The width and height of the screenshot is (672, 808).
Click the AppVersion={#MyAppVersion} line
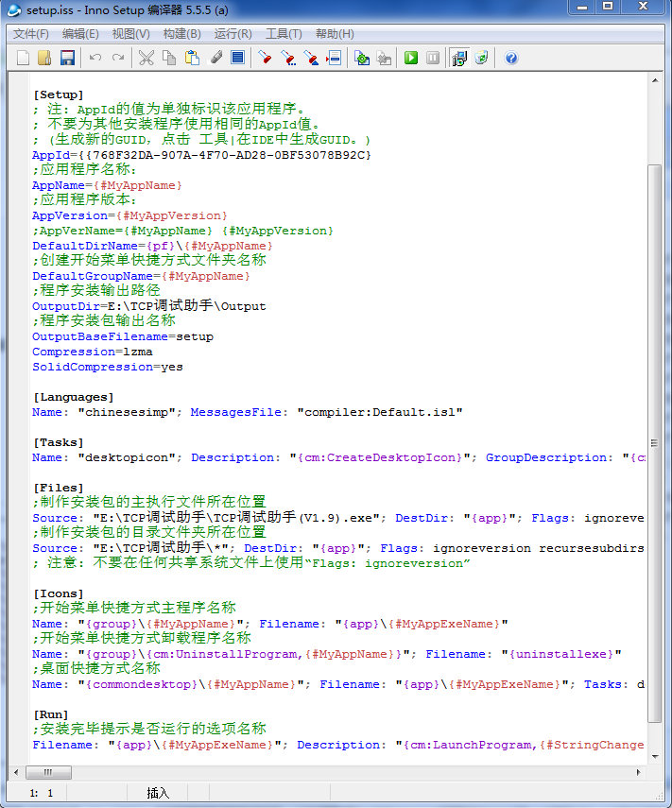pos(129,215)
